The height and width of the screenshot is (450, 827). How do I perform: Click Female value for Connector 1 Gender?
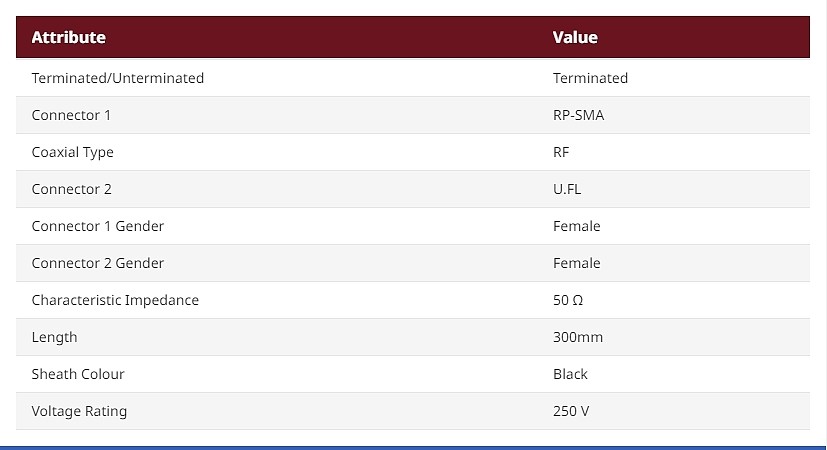click(576, 226)
